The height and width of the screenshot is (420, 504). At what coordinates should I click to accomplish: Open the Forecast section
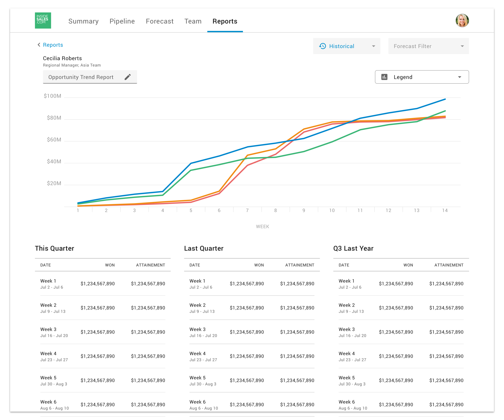click(160, 21)
